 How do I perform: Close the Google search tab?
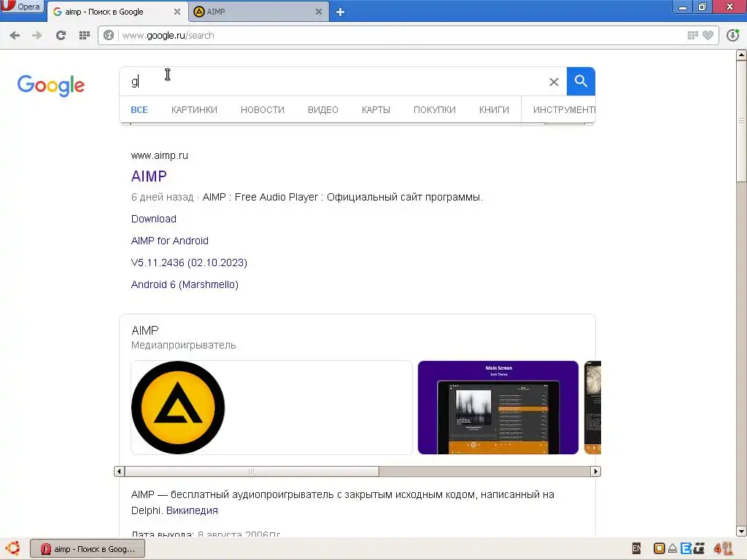tap(177, 12)
